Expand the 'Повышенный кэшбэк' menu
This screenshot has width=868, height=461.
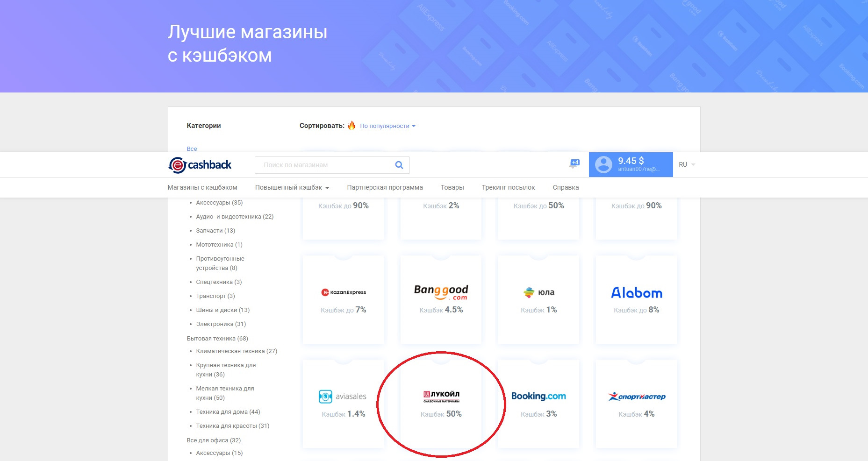[292, 187]
